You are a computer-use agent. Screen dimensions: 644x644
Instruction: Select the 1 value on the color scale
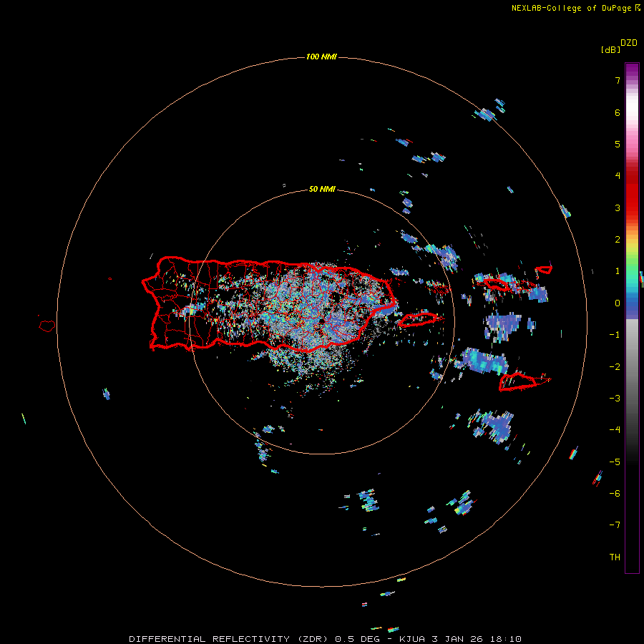point(618,271)
